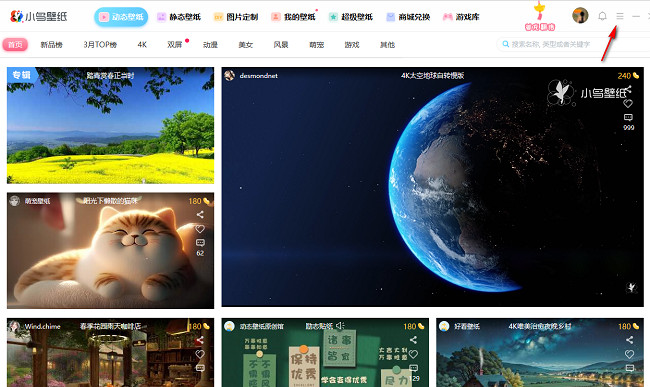Select the 4K category
This screenshot has height=387, width=650.
(x=142, y=44)
